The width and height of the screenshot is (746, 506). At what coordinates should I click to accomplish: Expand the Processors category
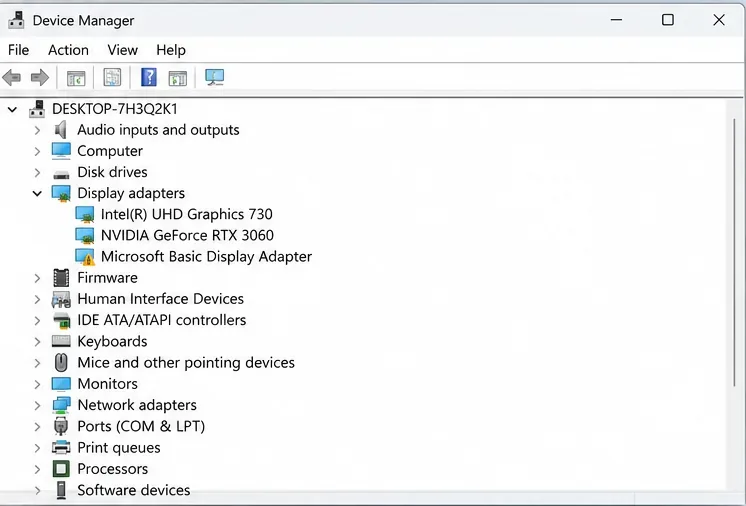click(37, 469)
